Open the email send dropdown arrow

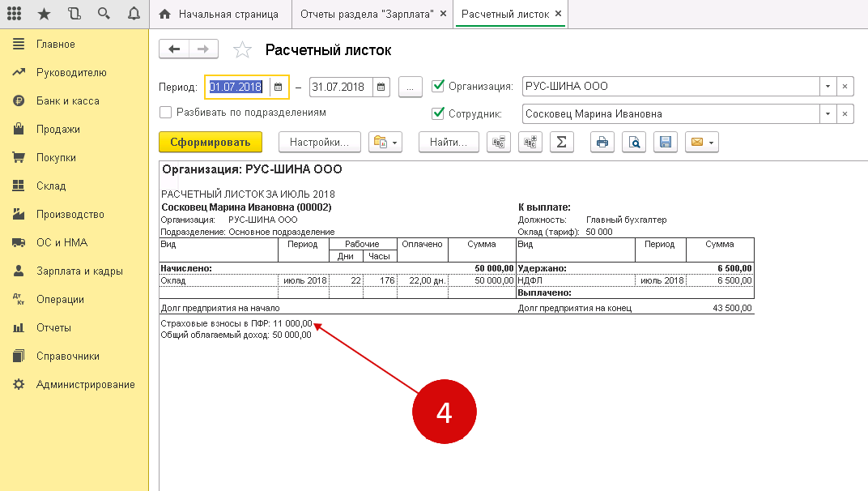pos(712,143)
